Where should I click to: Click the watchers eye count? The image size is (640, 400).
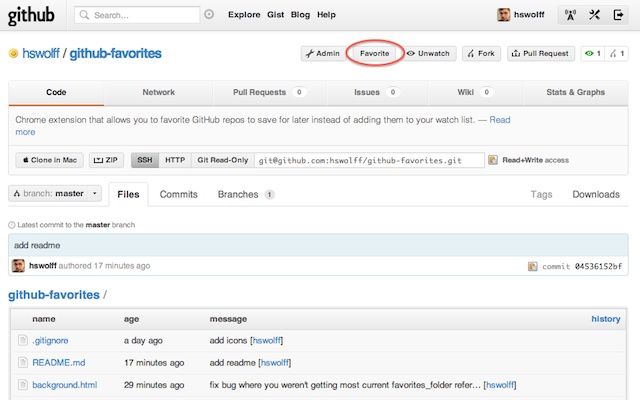pos(593,53)
